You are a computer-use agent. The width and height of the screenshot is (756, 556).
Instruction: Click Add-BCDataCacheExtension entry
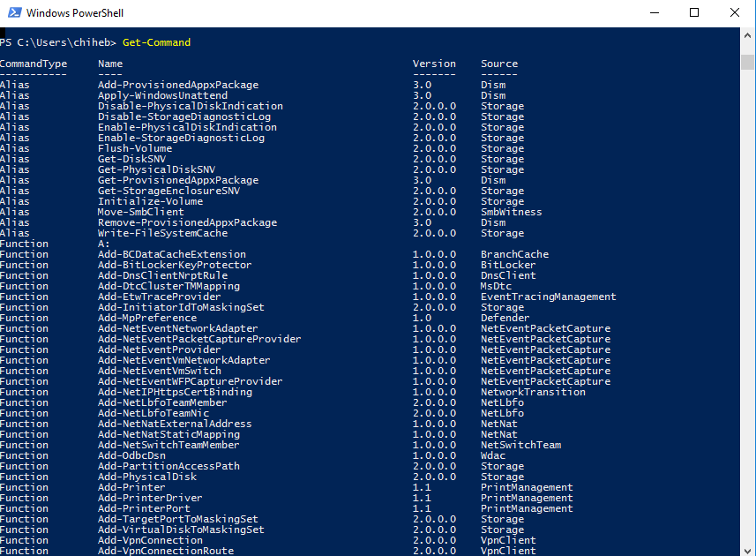tap(172, 254)
